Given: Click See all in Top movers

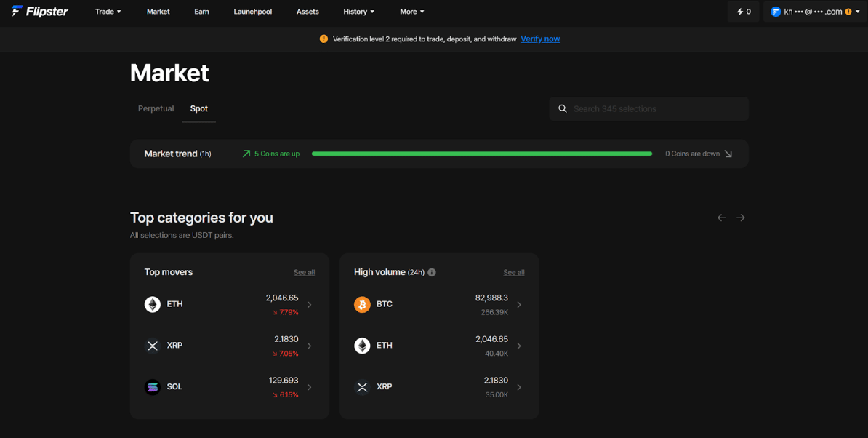Looking at the screenshot, I should pos(304,272).
